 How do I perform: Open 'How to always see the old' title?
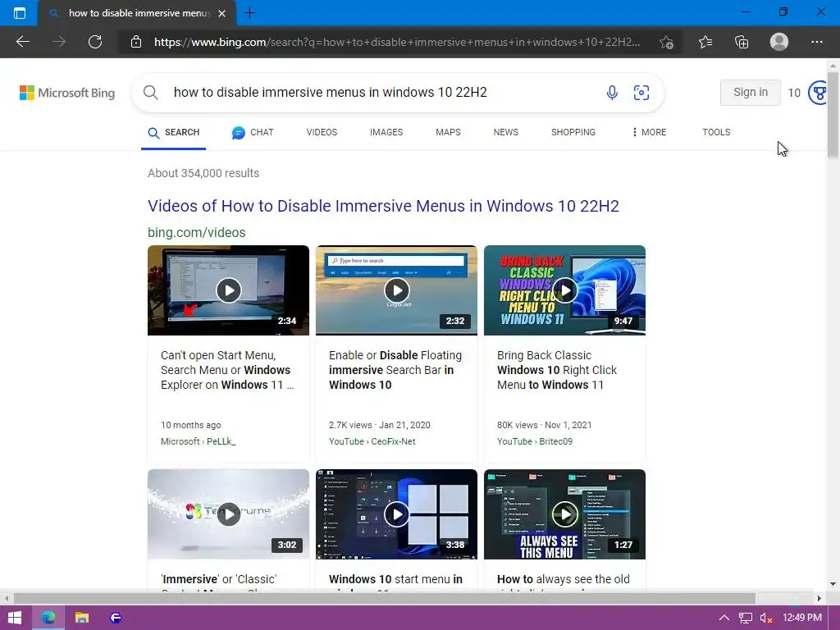tap(563, 580)
